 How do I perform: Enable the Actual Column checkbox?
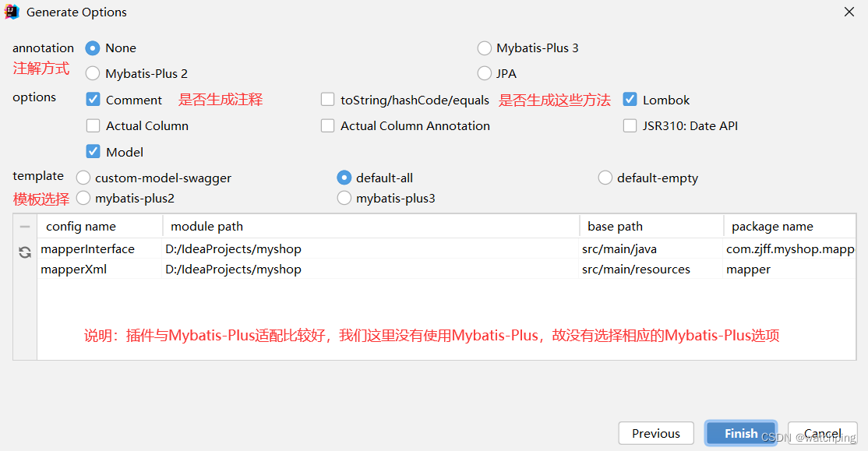coord(93,125)
